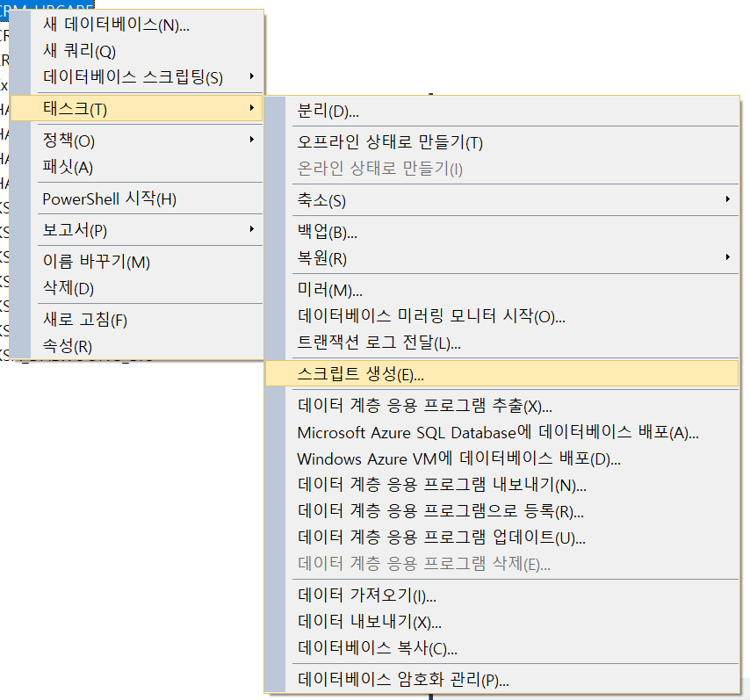Select '이름 바꾸기(M)' to rename
Viewport: 750px width, 700px height.
pyautogui.click(x=97, y=262)
